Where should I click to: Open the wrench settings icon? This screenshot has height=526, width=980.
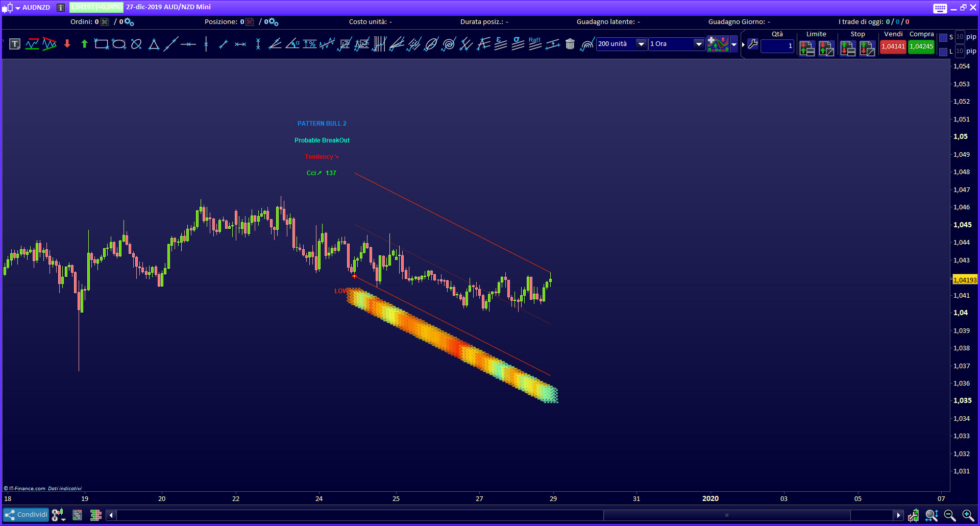point(753,44)
